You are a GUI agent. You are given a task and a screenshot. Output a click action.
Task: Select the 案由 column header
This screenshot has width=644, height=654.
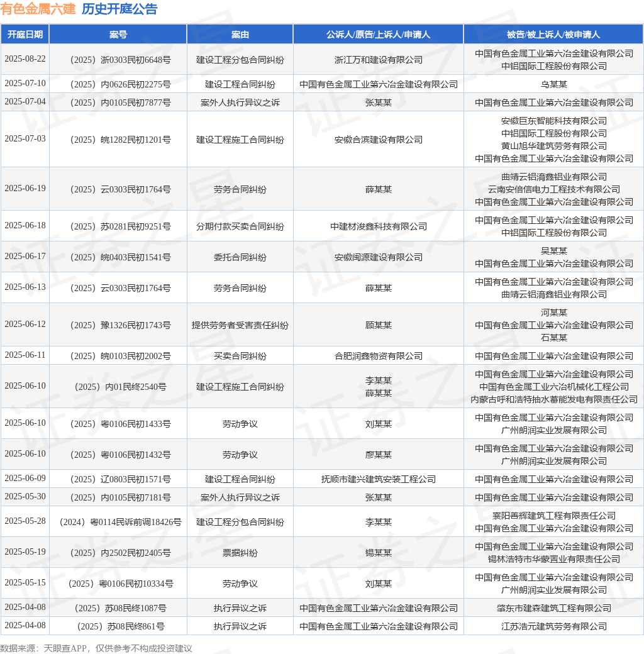pos(240,34)
